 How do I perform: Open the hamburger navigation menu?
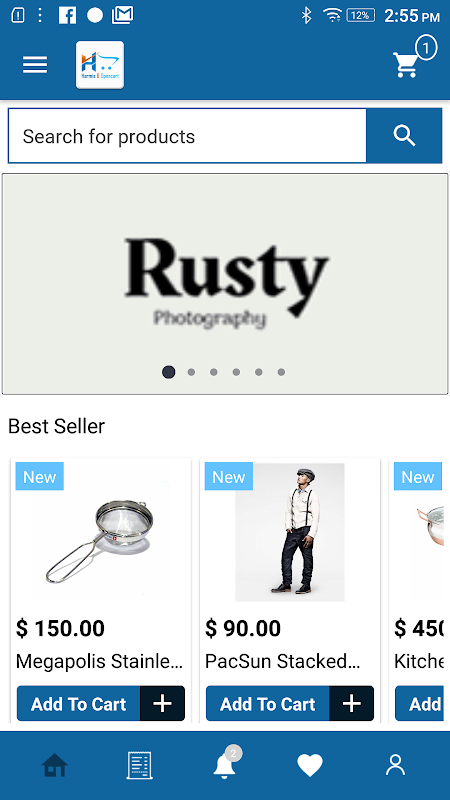pos(35,65)
